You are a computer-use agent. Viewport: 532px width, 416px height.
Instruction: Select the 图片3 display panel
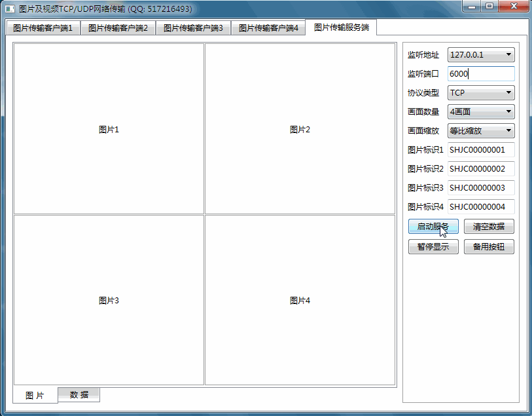(x=109, y=300)
